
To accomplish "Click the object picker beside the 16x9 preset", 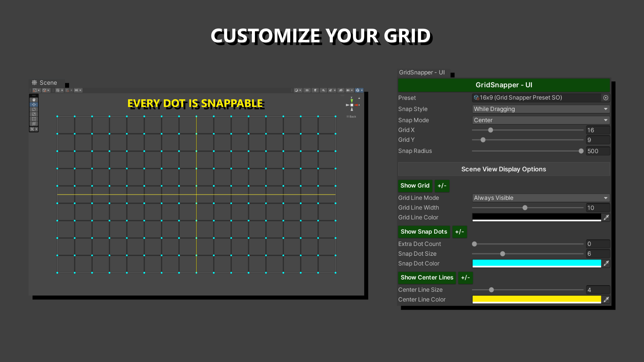I will [x=606, y=98].
